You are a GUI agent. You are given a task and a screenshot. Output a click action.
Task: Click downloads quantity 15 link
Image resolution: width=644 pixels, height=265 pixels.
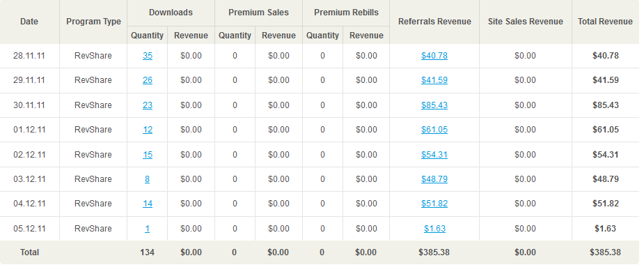point(148,155)
